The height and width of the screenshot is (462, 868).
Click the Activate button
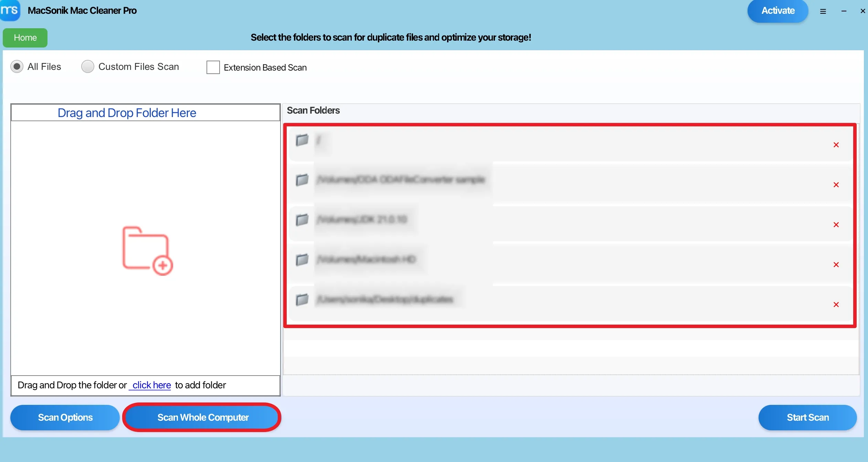click(778, 11)
